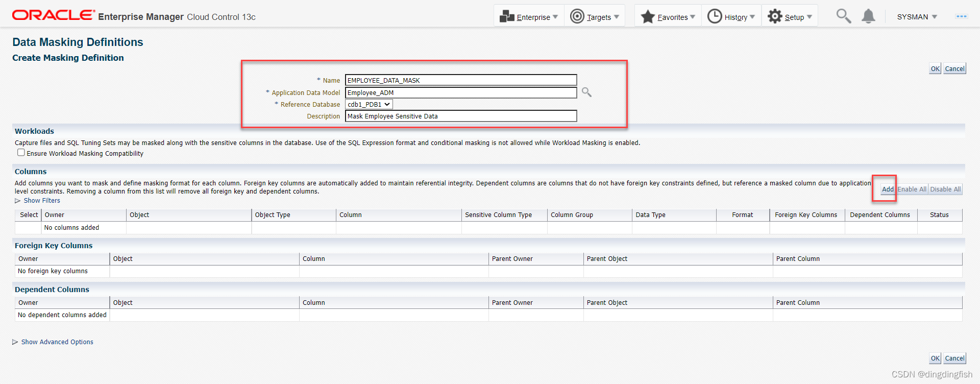The width and height of the screenshot is (980, 384).
Task: Click the bottom OK button
Action: pos(935,358)
